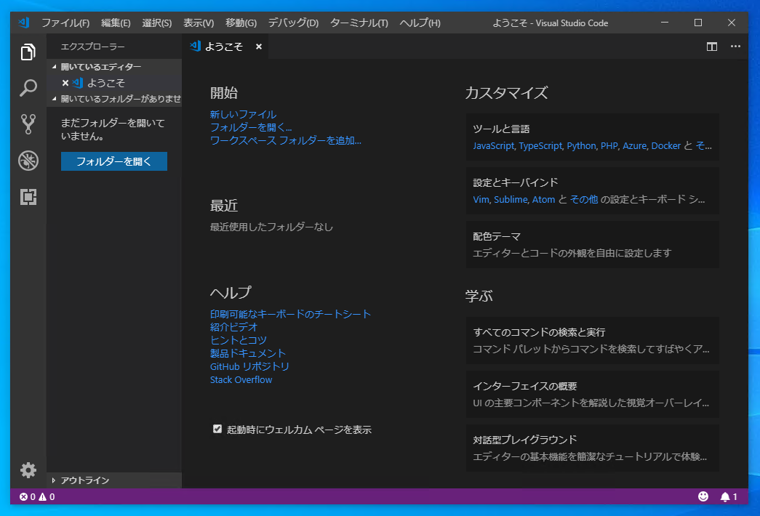Open notifications bell in status bar
The width and height of the screenshot is (760, 516).
pyautogui.click(x=728, y=497)
